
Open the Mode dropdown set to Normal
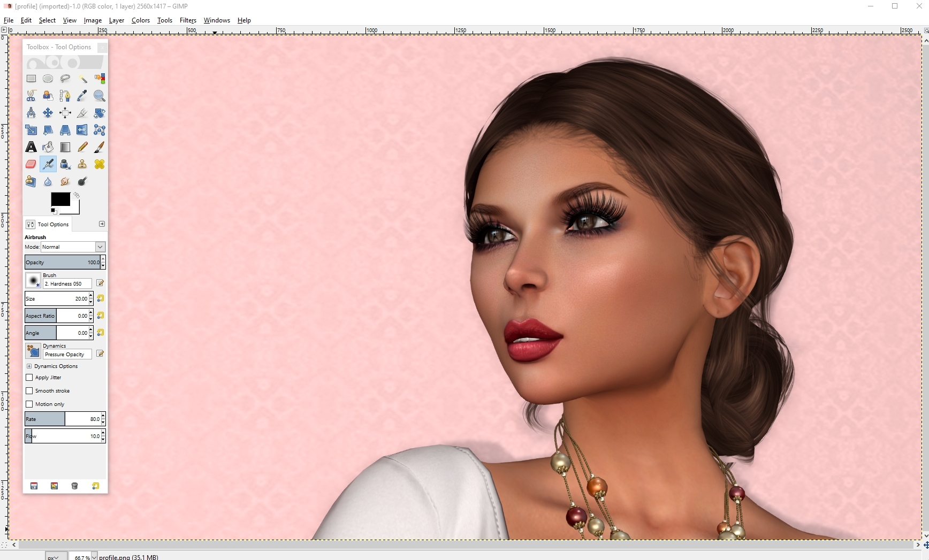(73, 247)
